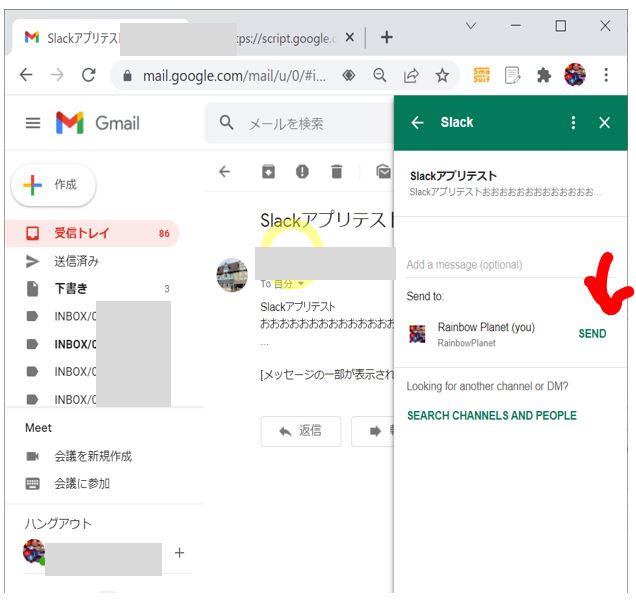The height and width of the screenshot is (606, 636).
Task: Open the SmaSurf extension
Action: coord(481,75)
